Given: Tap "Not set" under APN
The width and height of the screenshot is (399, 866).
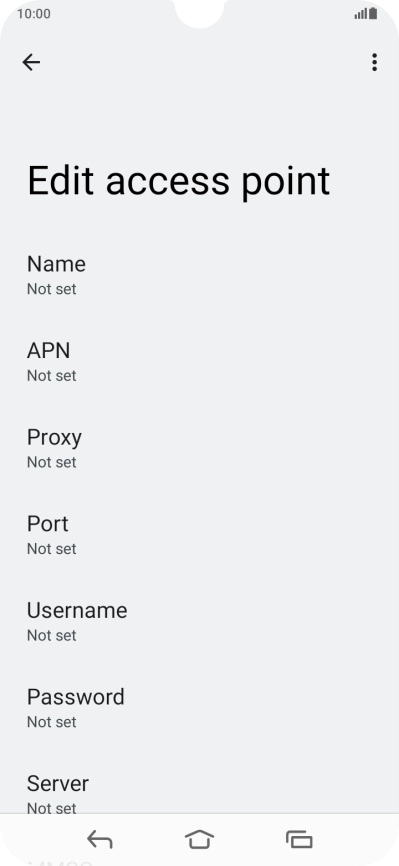Looking at the screenshot, I should [x=52, y=376].
